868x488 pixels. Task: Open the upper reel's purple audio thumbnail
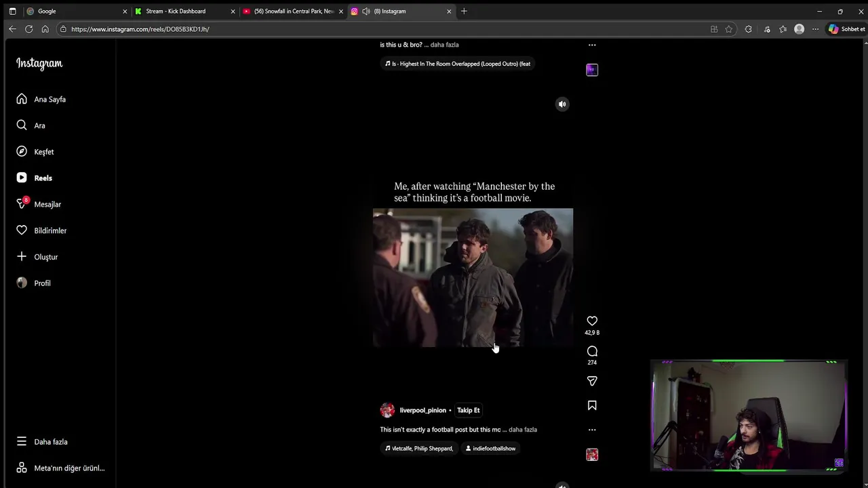(592, 70)
